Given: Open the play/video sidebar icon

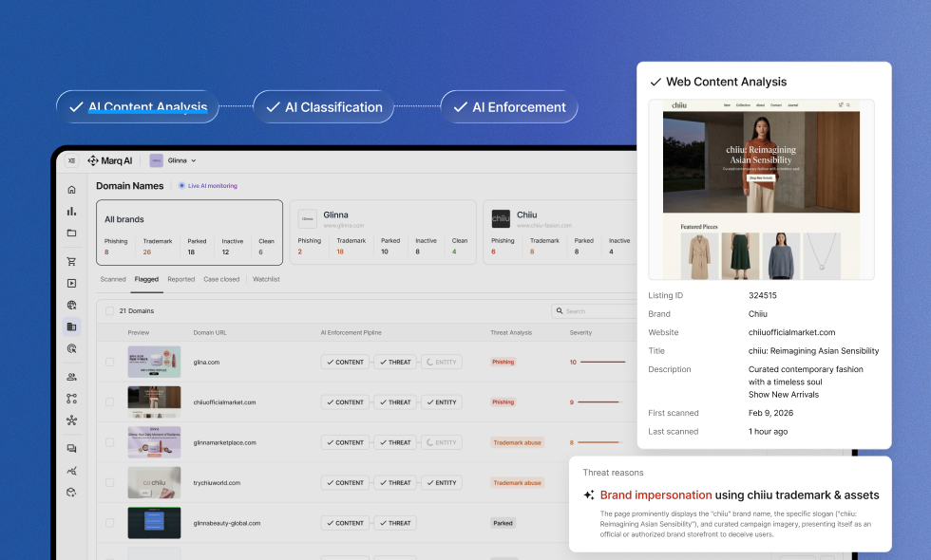Looking at the screenshot, I should point(72,284).
